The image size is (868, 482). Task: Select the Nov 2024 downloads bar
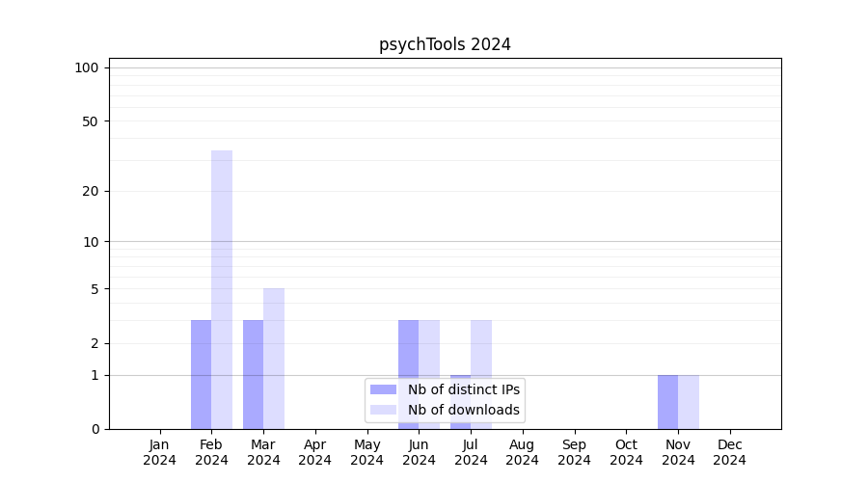(689, 401)
